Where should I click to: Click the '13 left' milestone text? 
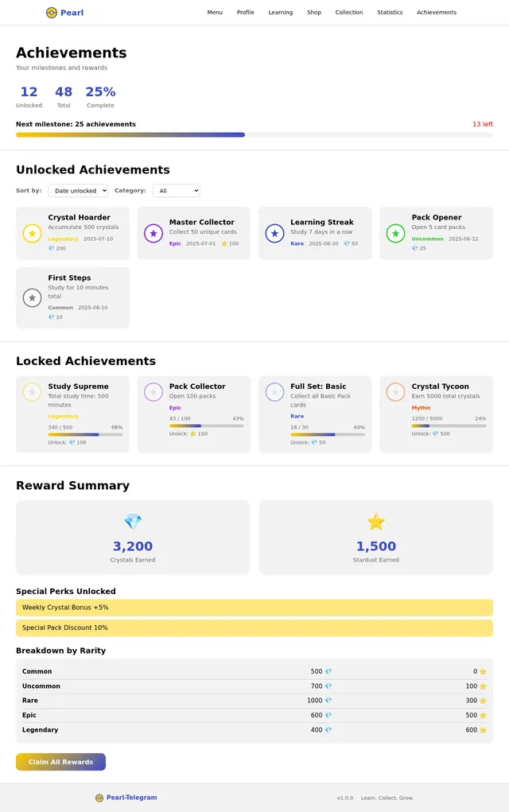click(x=483, y=124)
